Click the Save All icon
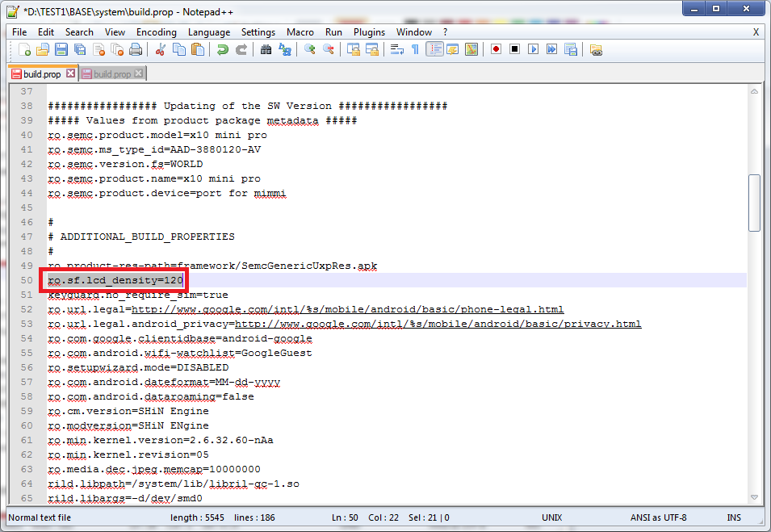The width and height of the screenshot is (771, 532). click(80, 50)
